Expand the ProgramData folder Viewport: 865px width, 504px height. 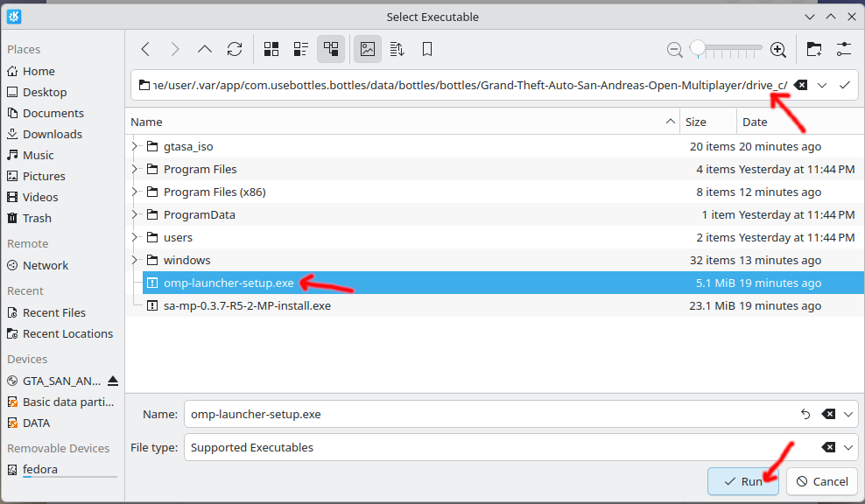(134, 214)
